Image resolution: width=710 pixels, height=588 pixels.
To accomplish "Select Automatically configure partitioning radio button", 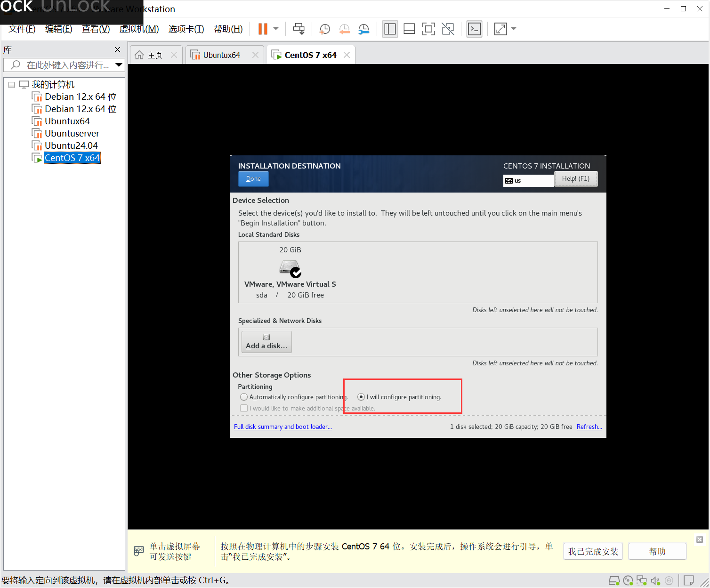I will pyautogui.click(x=244, y=397).
